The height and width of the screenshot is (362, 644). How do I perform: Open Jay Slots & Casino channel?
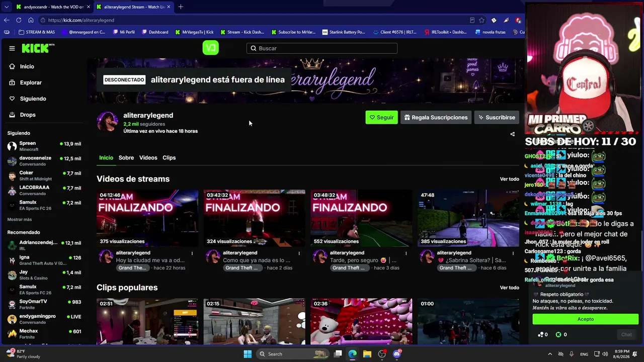(44, 275)
